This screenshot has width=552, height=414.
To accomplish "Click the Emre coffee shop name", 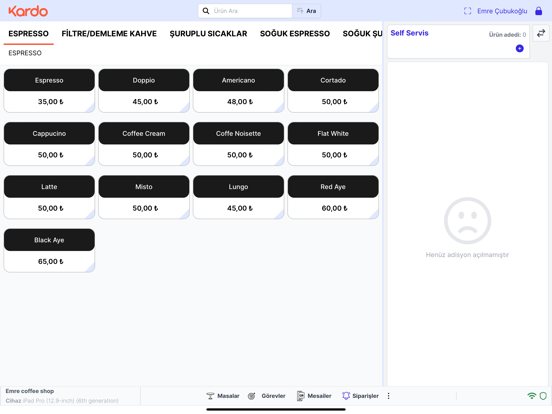I will (x=30, y=391).
